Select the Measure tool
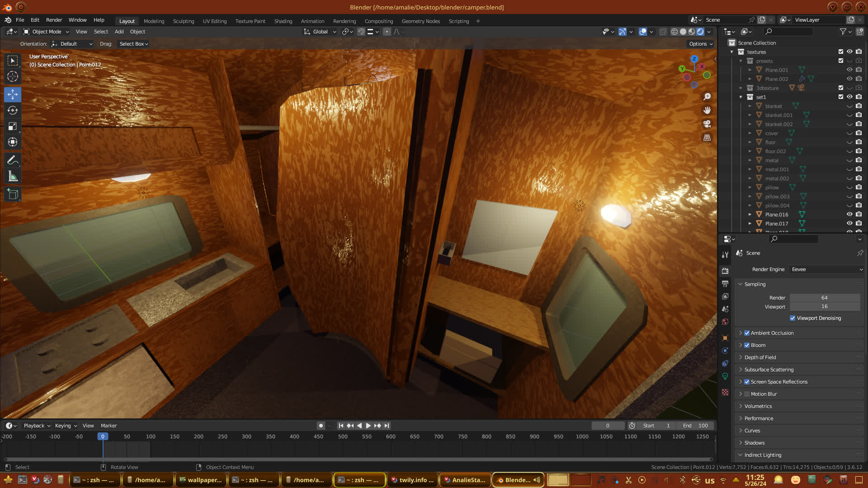The image size is (868, 488). click(13, 176)
